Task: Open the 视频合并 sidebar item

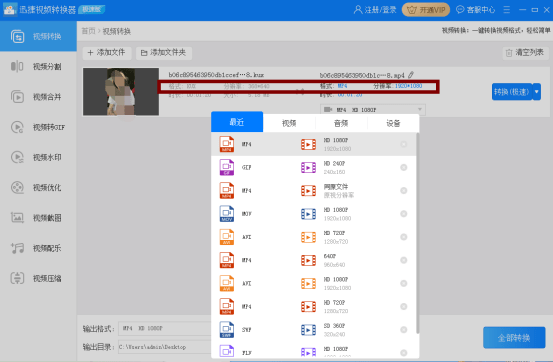Action: pos(38,97)
